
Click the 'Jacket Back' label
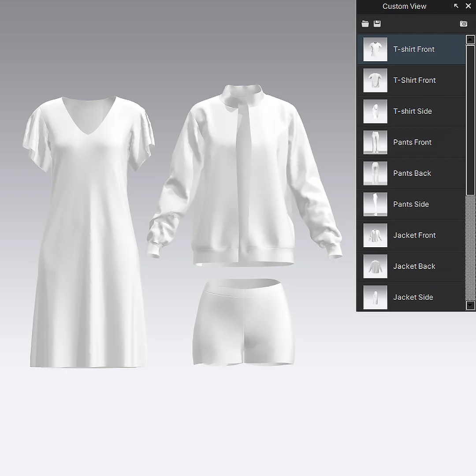point(414,266)
